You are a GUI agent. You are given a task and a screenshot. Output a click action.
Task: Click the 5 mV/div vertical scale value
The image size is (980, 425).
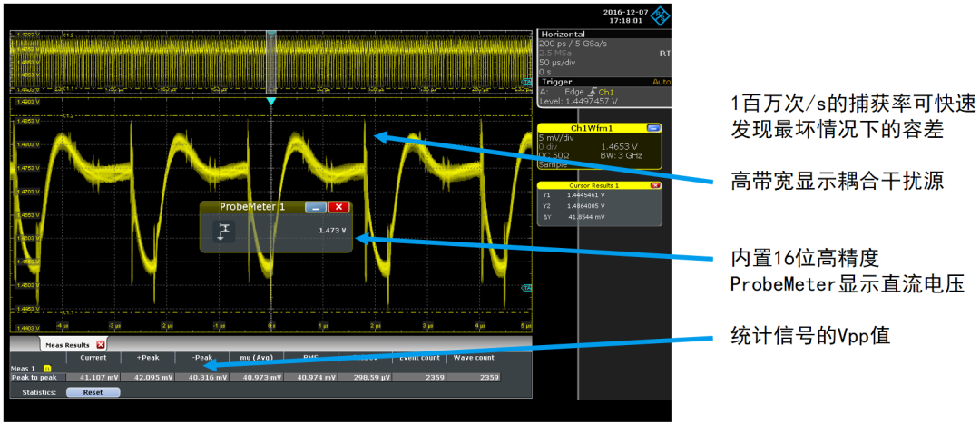pos(555,137)
